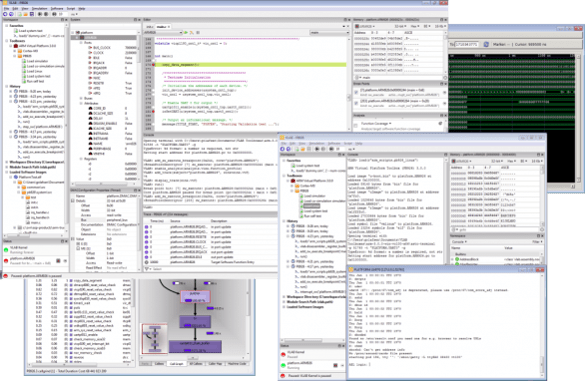This screenshot has width=585, height=381.
Task: Click the stop square icon beside platform.ARM926 in Status
Action: pyautogui.click(x=58, y=261)
